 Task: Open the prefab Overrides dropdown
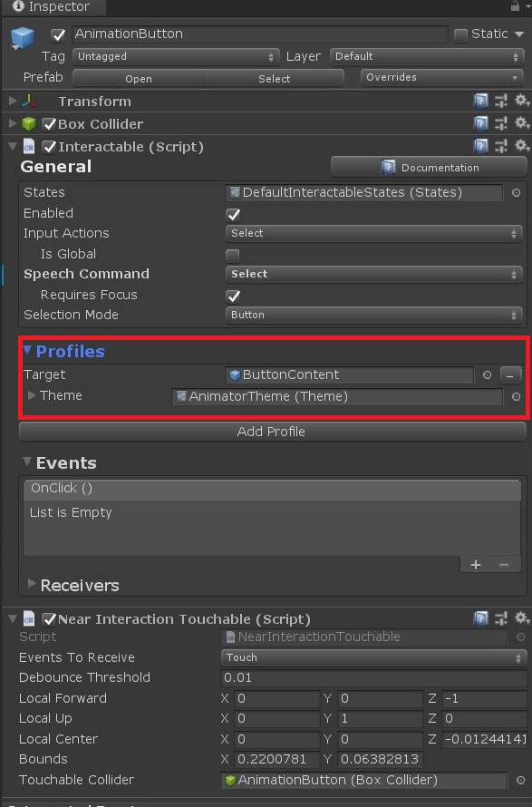pos(441,78)
